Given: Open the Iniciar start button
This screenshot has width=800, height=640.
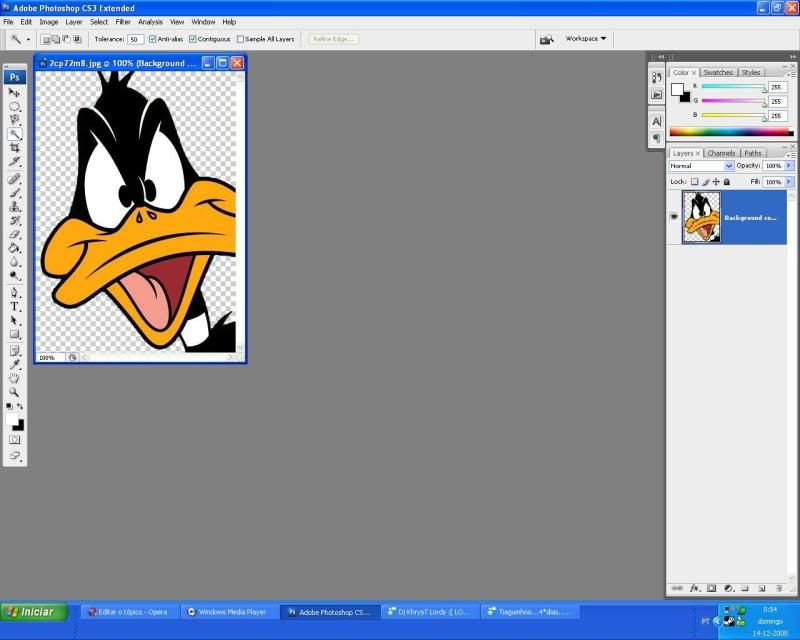Looking at the screenshot, I should tap(34, 612).
